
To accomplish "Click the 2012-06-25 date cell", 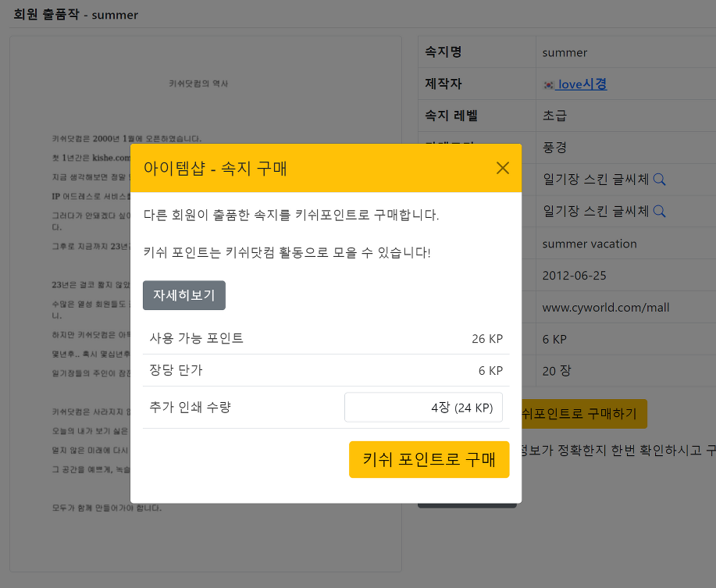I will tap(574, 276).
